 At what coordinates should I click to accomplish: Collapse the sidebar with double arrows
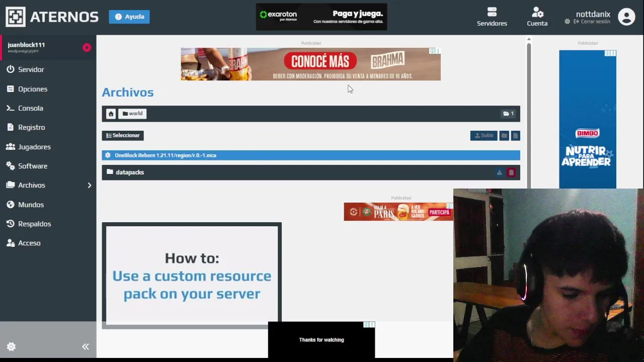86,347
